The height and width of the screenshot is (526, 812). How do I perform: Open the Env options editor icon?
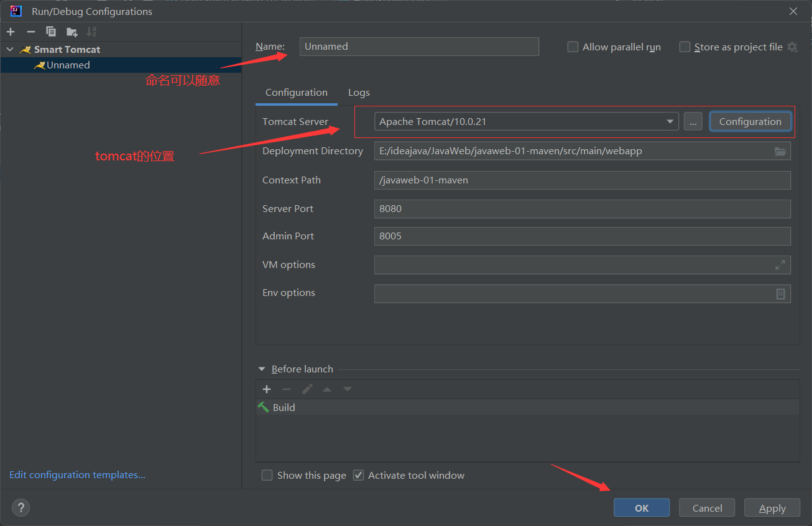pos(780,293)
